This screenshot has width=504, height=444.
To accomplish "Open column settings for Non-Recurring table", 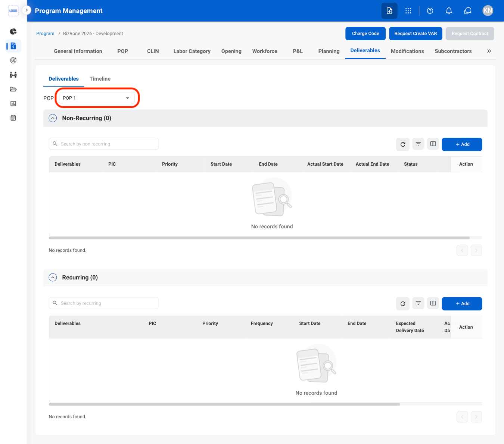I will [x=433, y=144].
